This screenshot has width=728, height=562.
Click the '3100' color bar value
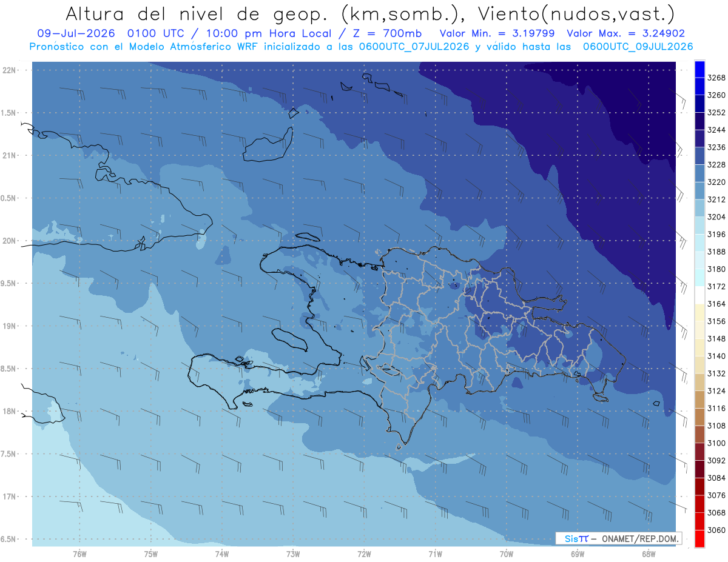[x=716, y=443]
